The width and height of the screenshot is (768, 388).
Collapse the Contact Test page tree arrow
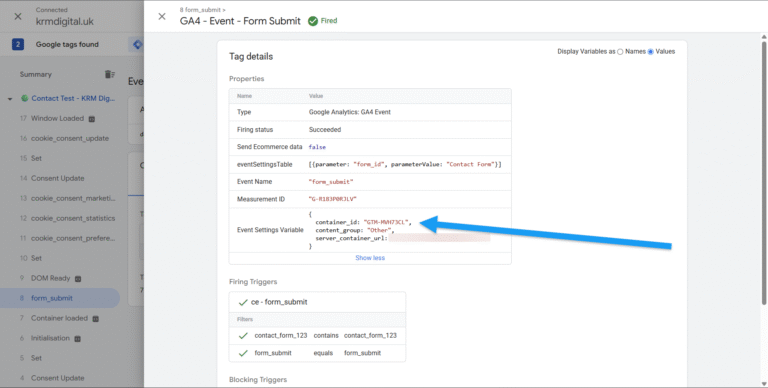(10, 98)
